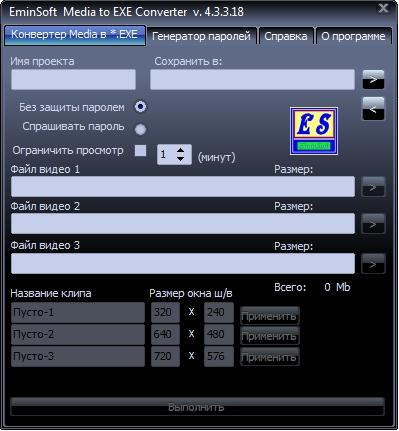Select Спрашивать пароль radio button

[x=140, y=129]
